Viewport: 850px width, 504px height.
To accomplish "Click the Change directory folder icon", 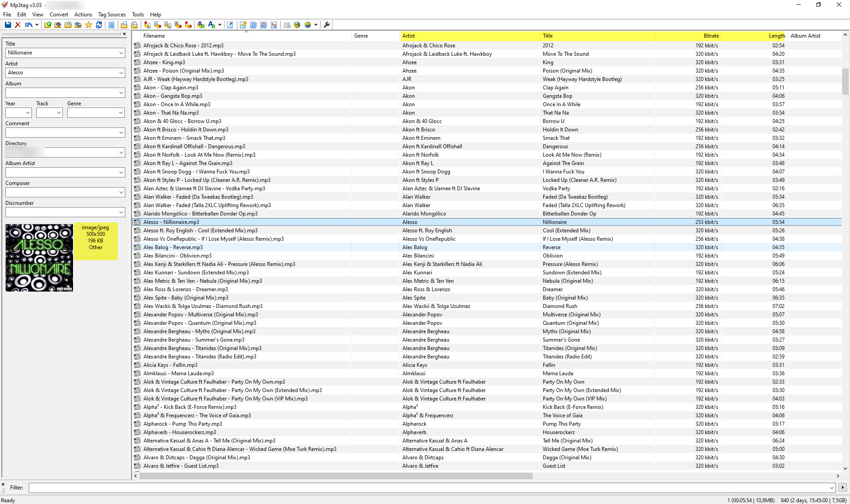I will pos(48,25).
